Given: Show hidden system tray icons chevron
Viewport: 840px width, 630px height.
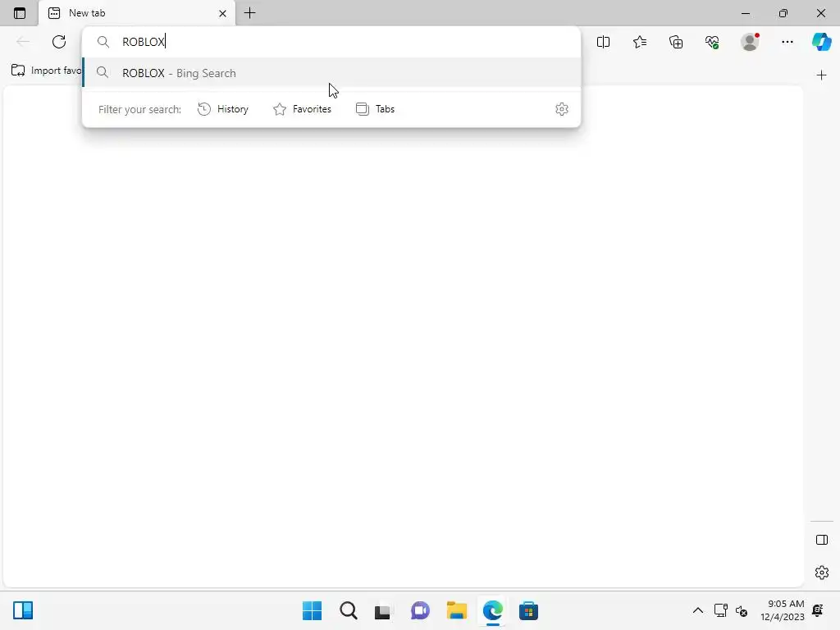Looking at the screenshot, I should [697, 610].
